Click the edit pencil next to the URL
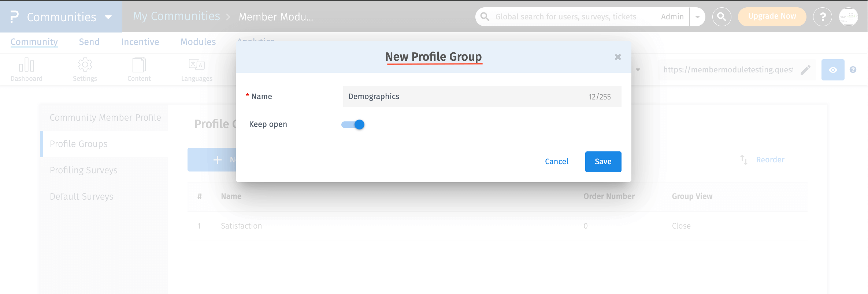The image size is (868, 294). 805,69
